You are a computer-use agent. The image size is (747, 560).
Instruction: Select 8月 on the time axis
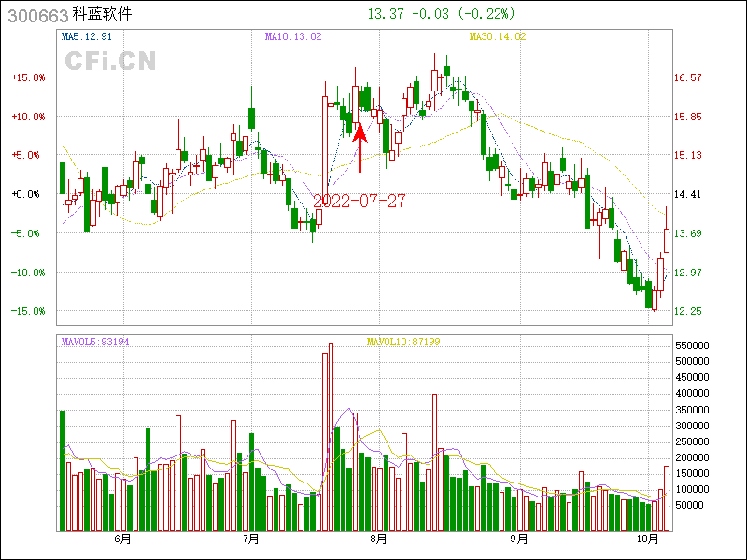tap(378, 539)
